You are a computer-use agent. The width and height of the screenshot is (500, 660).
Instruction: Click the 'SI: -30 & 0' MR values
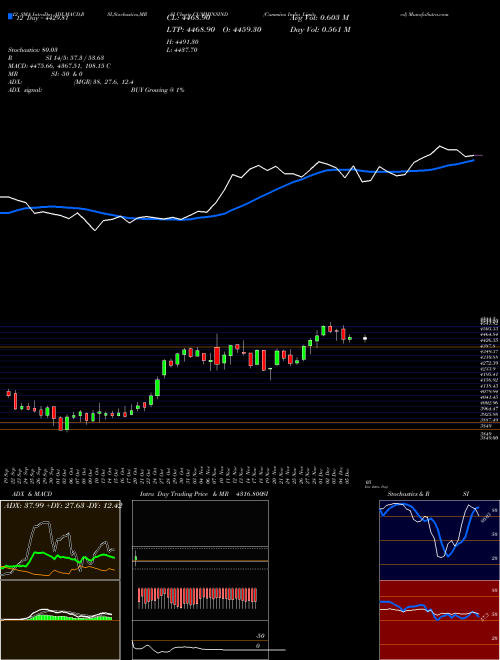[x=67, y=74]
